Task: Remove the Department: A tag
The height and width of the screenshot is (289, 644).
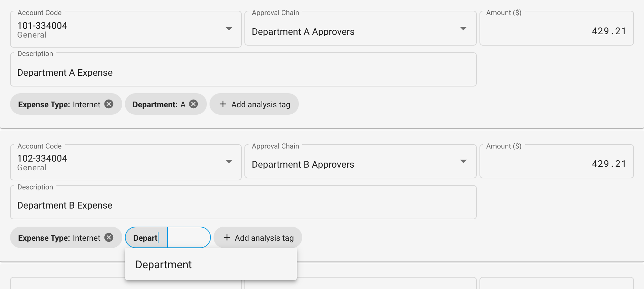Action: 193,104
